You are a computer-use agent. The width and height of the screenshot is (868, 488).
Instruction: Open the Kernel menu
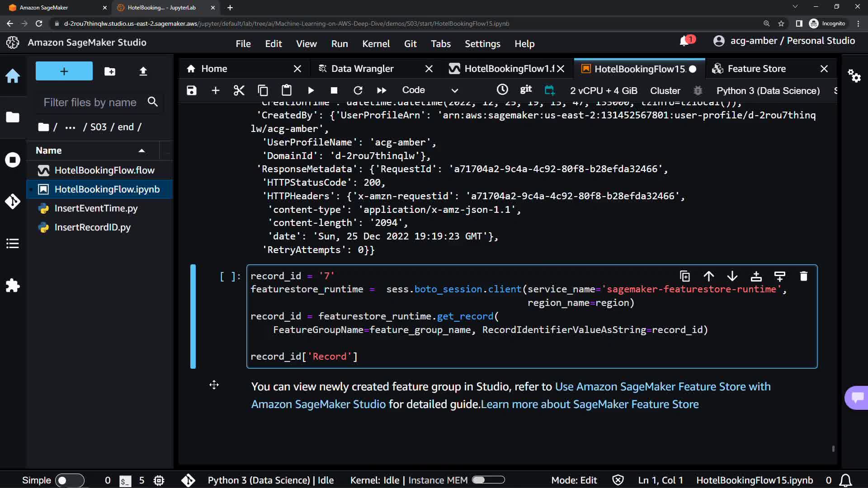[375, 44]
